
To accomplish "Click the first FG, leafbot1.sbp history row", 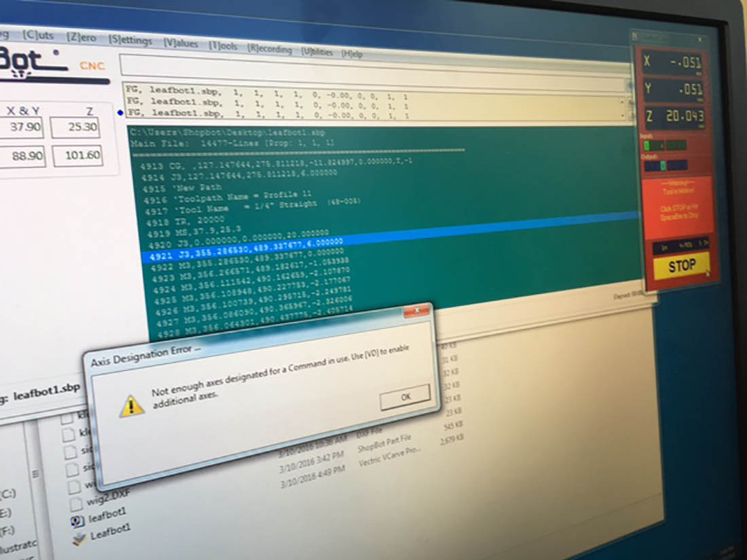I will pyautogui.click(x=266, y=92).
